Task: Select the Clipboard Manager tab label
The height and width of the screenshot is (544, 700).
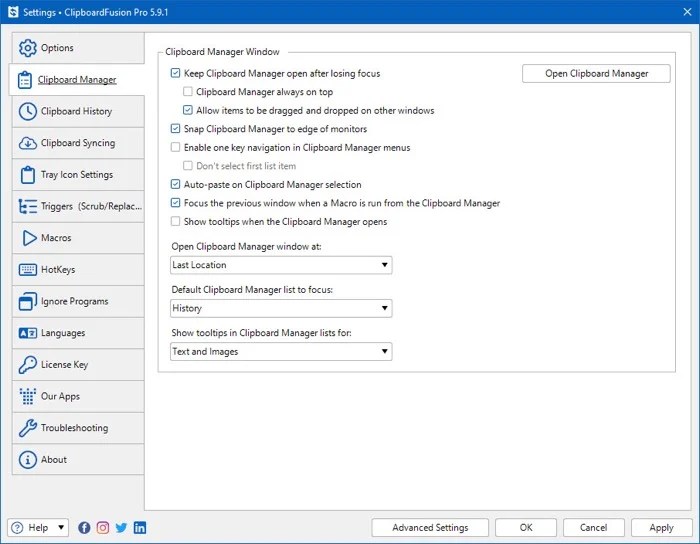Action: point(77,80)
